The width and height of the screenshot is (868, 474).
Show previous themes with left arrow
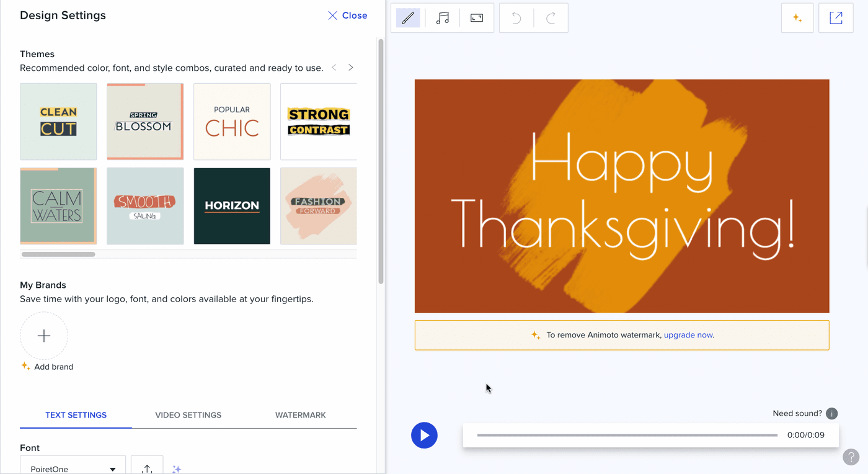click(334, 68)
